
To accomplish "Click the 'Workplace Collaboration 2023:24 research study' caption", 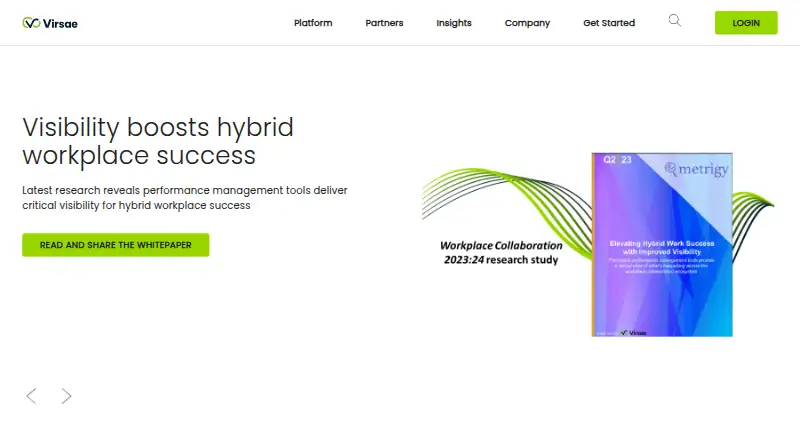I will point(501,253).
